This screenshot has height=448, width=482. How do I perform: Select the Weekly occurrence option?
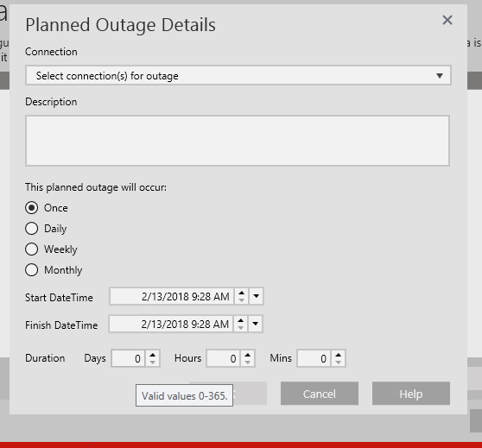click(x=32, y=249)
